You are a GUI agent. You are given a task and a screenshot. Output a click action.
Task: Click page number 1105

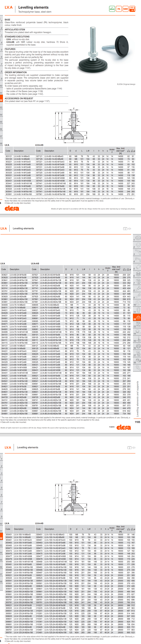(138, 422)
